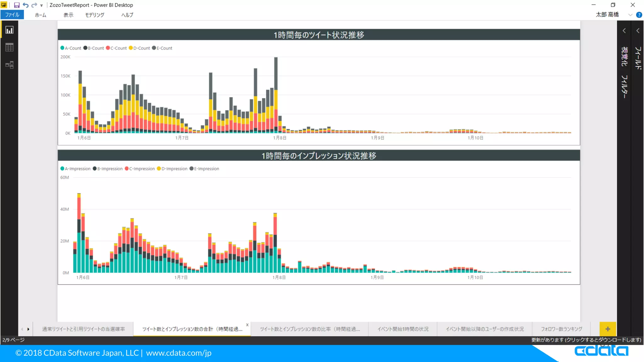The image size is (644, 362).
Task: Add a new page with plus button
Action: (608, 329)
